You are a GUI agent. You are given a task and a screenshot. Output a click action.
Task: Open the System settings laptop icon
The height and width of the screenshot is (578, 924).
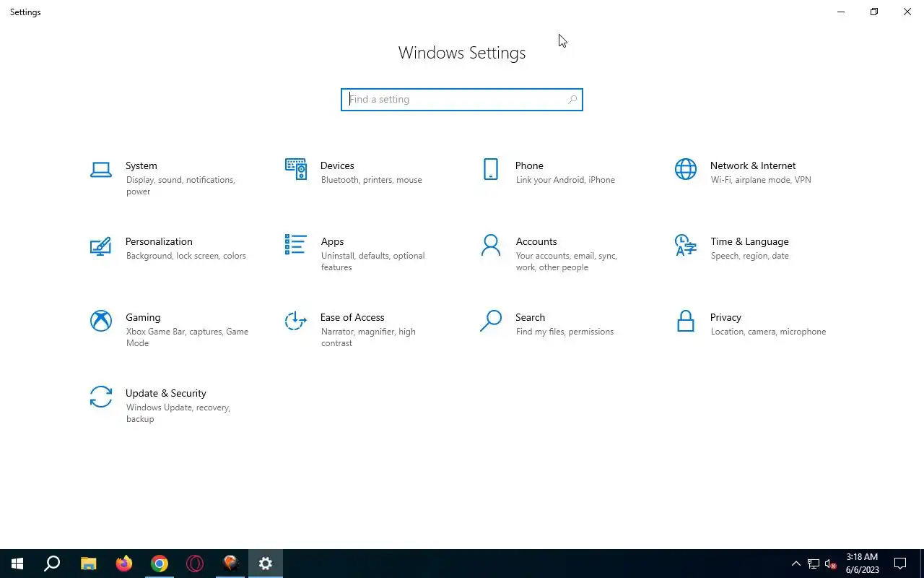pos(101,170)
